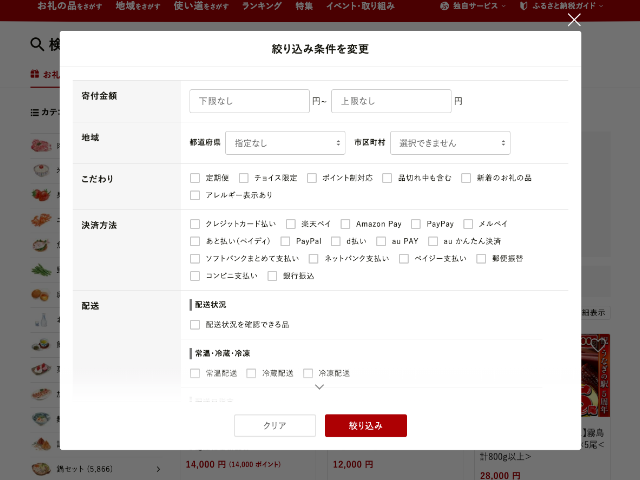This screenshot has height=480, width=640.
Task: Click the 28,000 円 price text
Action: point(500,476)
